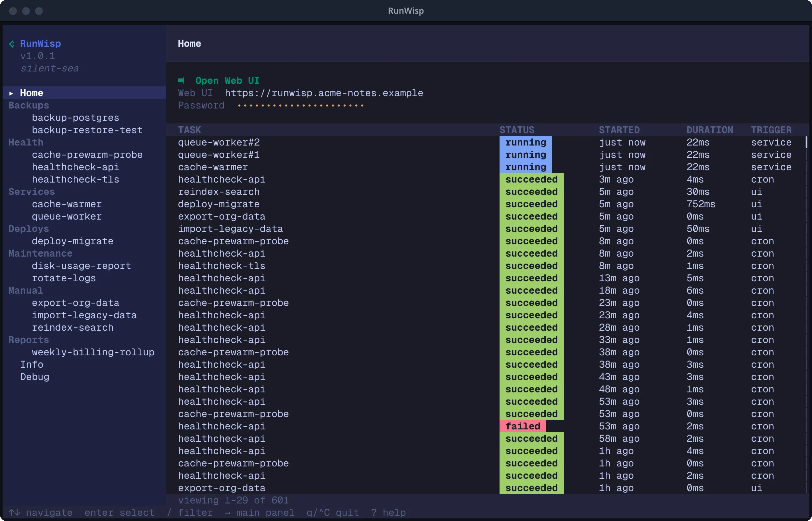
Task: Click the silent-sea instance name
Action: click(x=49, y=68)
